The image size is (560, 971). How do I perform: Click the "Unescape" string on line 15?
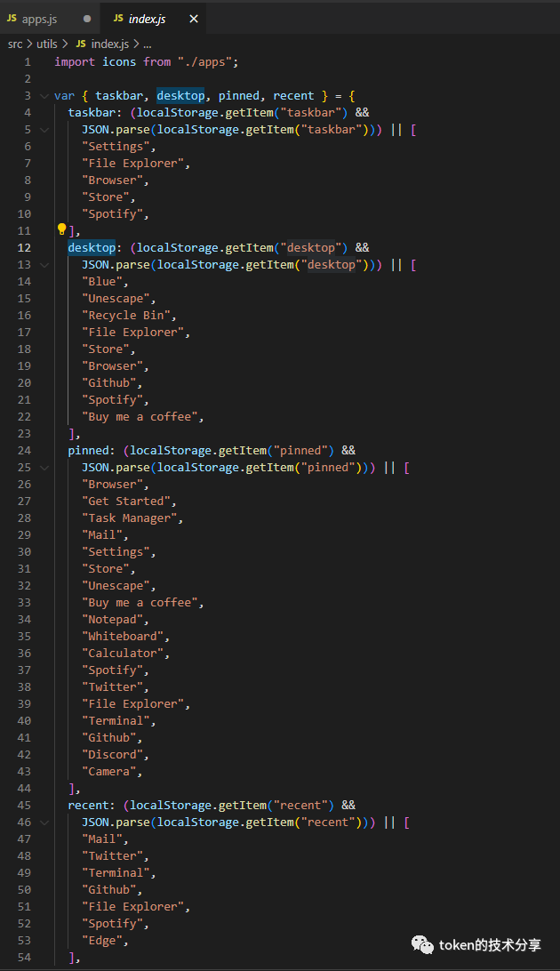(x=116, y=299)
